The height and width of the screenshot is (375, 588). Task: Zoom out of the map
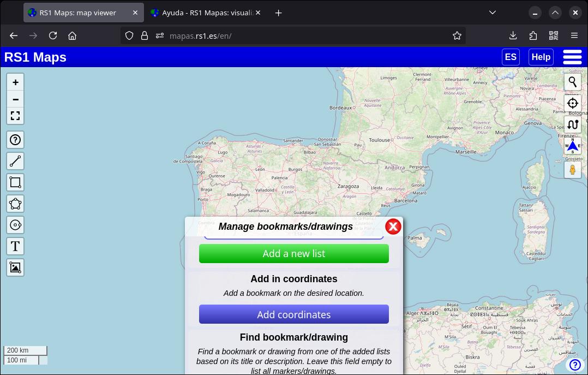click(x=15, y=99)
